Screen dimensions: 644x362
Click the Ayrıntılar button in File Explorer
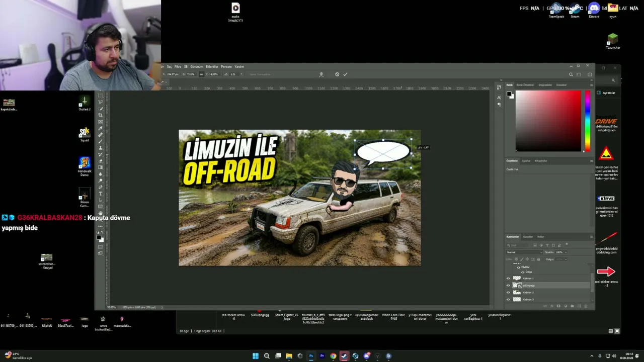[x=606, y=93]
